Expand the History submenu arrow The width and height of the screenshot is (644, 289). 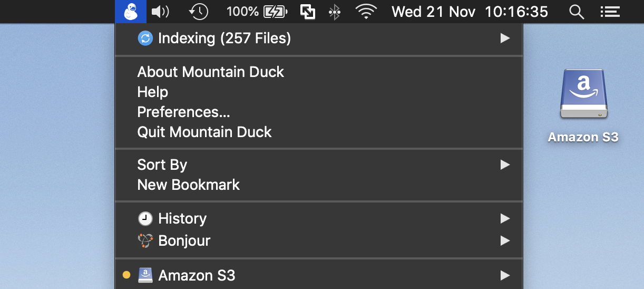click(505, 218)
